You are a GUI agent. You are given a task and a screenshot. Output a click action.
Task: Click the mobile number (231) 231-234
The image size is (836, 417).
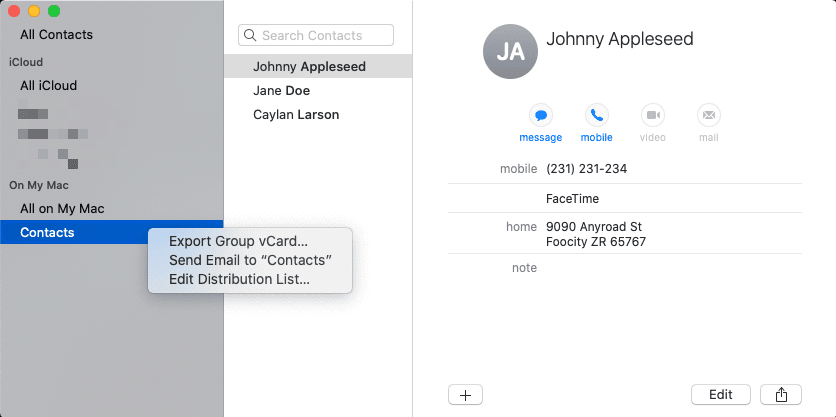pyautogui.click(x=586, y=169)
